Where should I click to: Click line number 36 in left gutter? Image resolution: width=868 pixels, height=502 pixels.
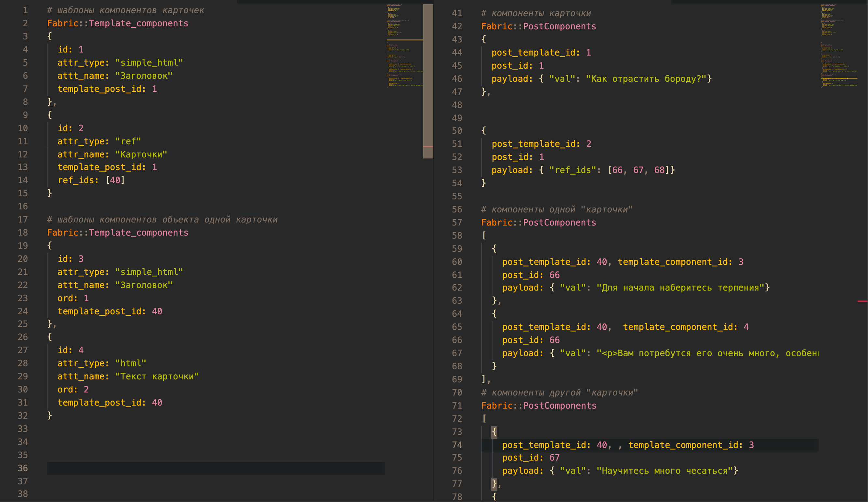point(23,468)
